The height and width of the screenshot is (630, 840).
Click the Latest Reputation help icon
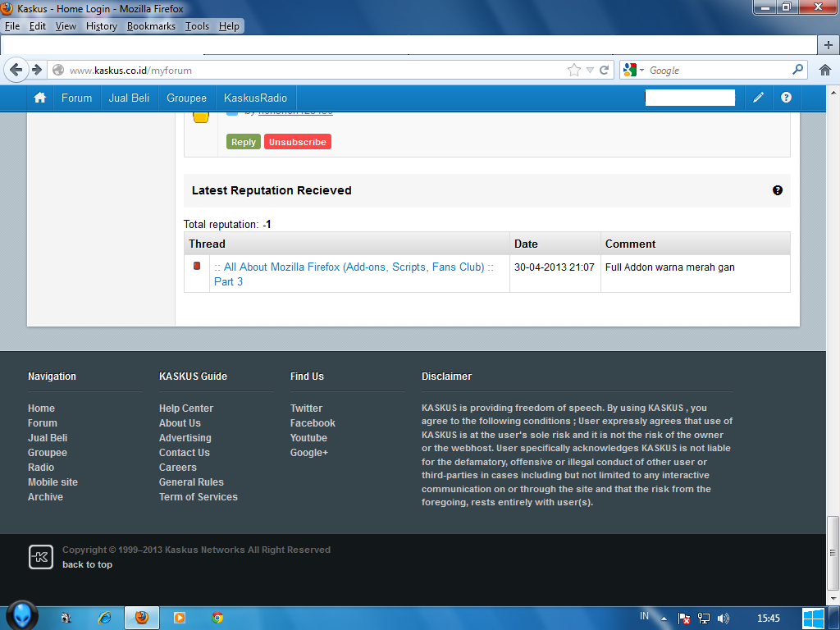[778, 190]
